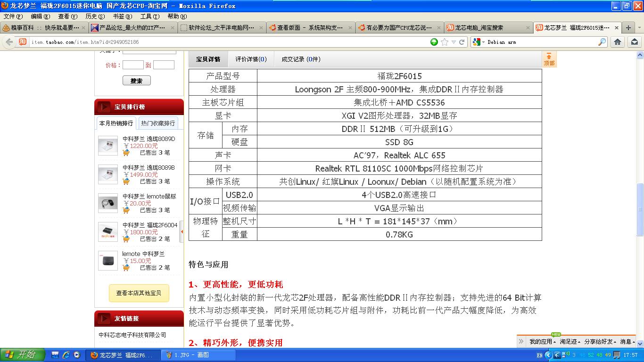
Task: Open the 中科梦兰 福珑2F6004 product link
Action: pyautogui.click(x=150, y=225)
